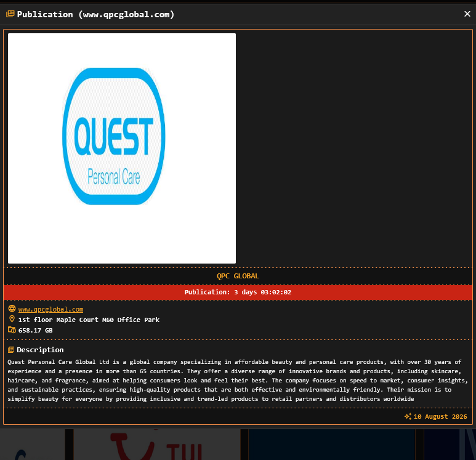Select the 658.17 GB size text
Viewport: 476px width, 460px height.
tap(35, 330)
